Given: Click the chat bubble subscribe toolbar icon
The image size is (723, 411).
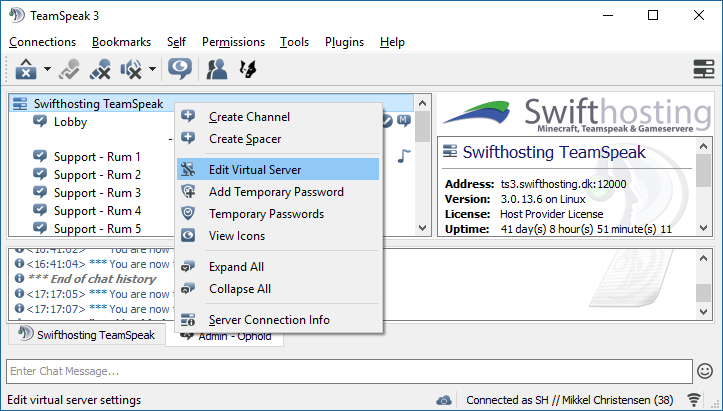Looking at the screenshot, I should coord(180,69).
